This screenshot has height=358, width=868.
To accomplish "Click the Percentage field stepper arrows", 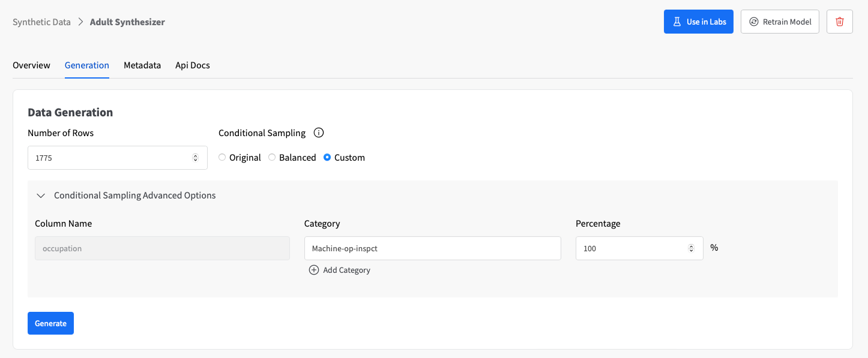I will [691, 248].
